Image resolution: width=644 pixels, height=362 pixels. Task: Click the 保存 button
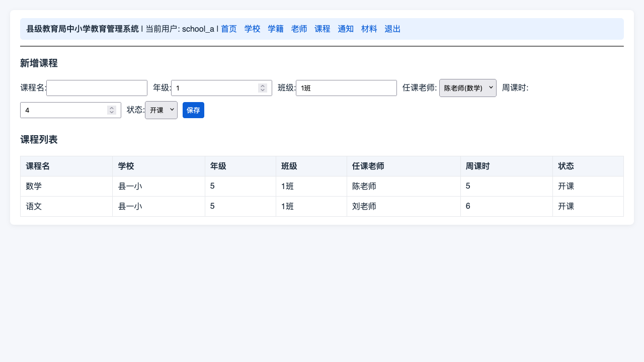(193, 110)
